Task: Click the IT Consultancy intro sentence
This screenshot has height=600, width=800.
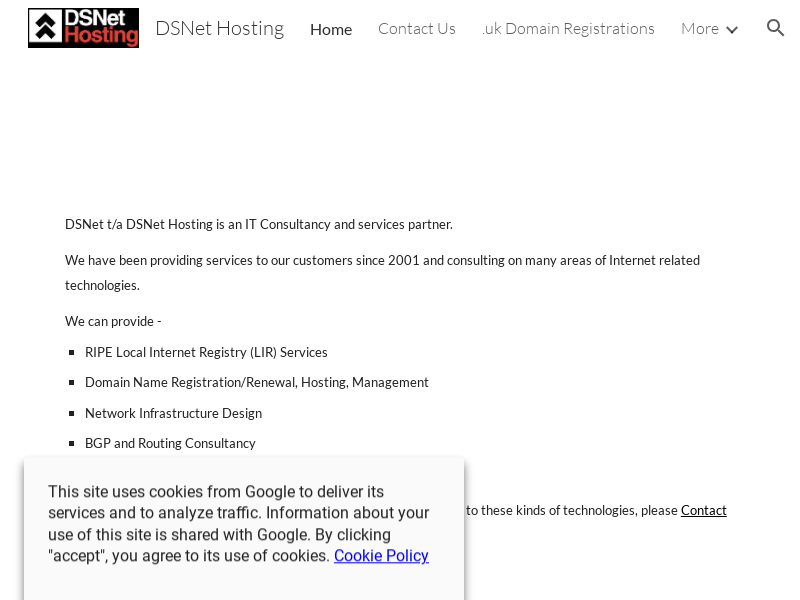Action: [258, 224]
